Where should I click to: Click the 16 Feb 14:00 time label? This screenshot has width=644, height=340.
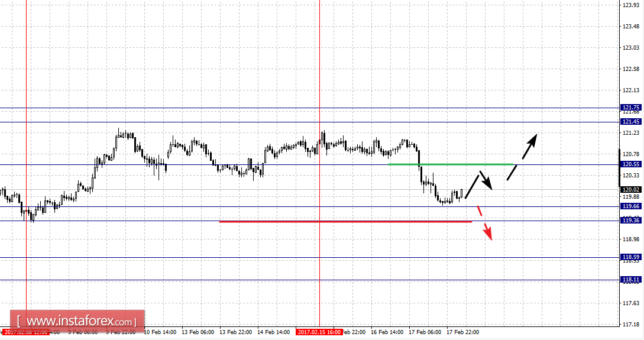click(387, 332)
